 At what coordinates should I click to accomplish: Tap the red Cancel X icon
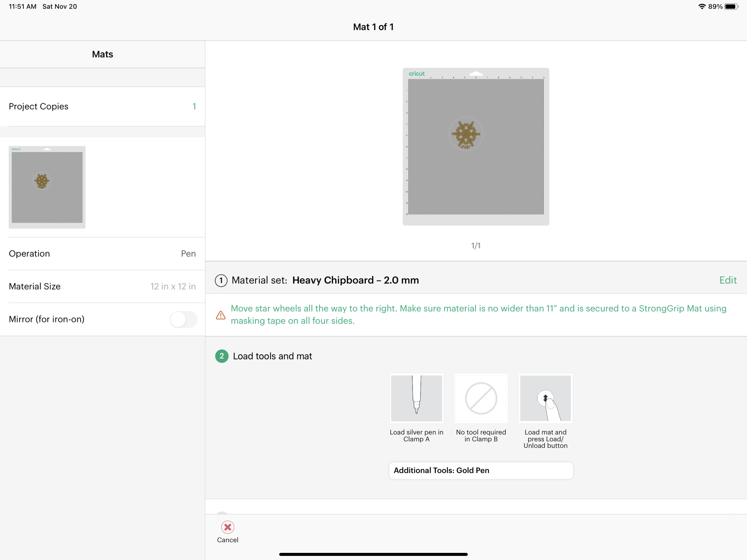[x=228, y=527]
